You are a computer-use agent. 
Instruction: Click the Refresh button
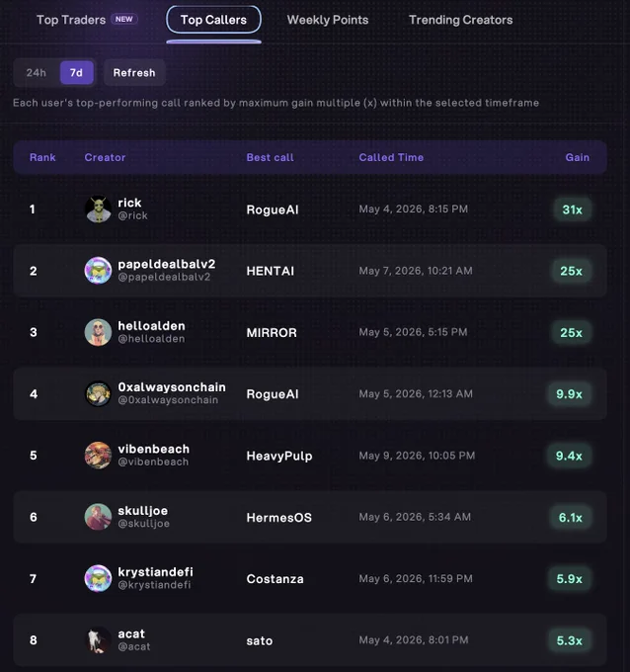(x=134, y=73)
